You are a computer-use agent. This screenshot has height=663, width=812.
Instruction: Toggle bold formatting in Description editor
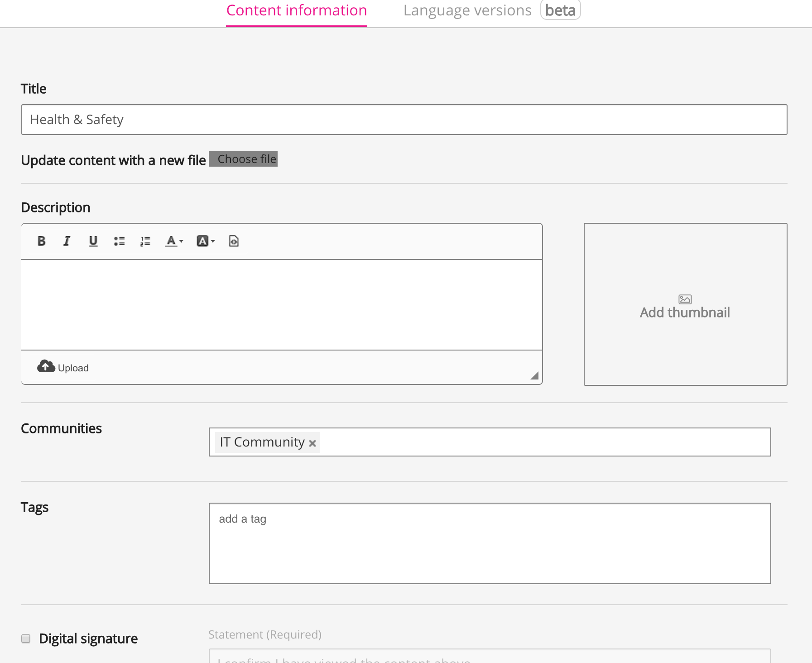[x=41, y=241]
